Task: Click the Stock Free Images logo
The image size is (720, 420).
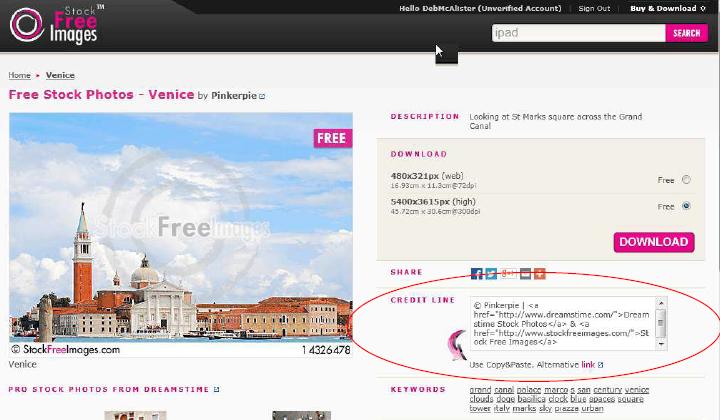Action: click(55, 24)
